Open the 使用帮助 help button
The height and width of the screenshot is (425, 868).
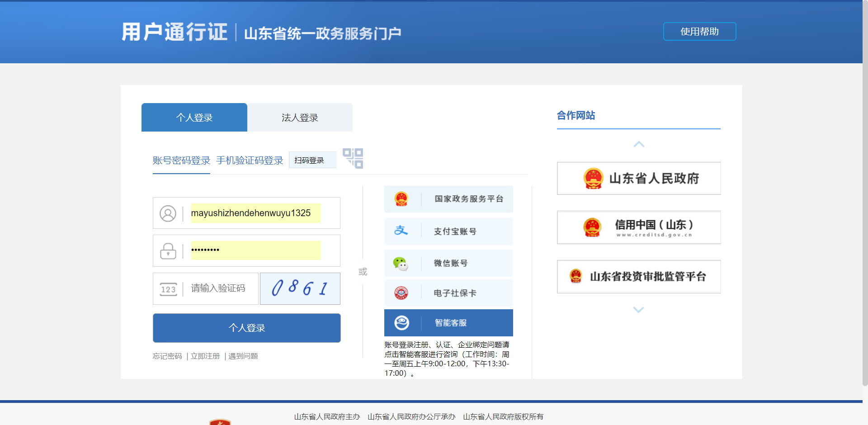[x=699, y=32]
